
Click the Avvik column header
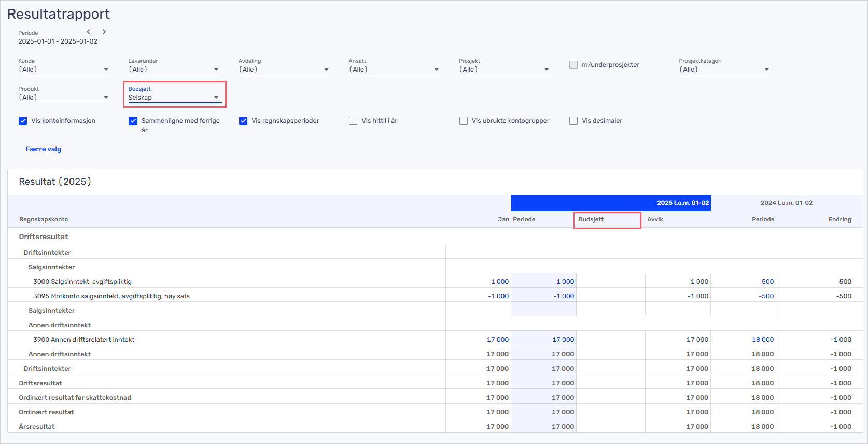pos(655,219)
